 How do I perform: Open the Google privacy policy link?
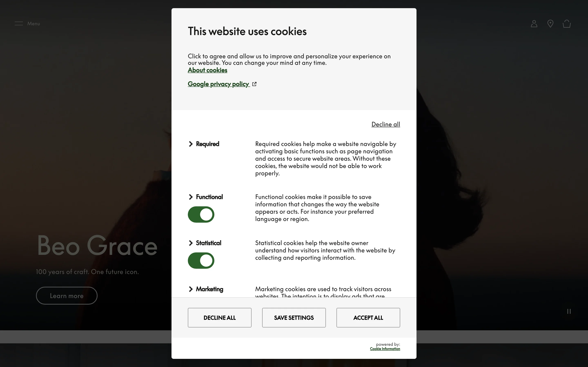point(218,84)
